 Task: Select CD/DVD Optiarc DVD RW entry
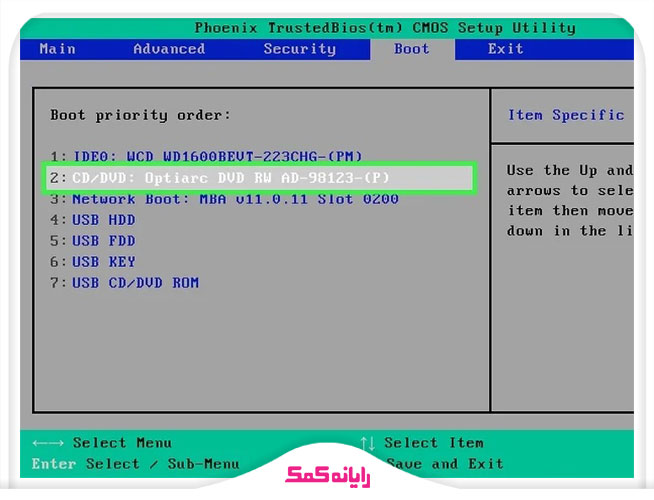point(259,178)
